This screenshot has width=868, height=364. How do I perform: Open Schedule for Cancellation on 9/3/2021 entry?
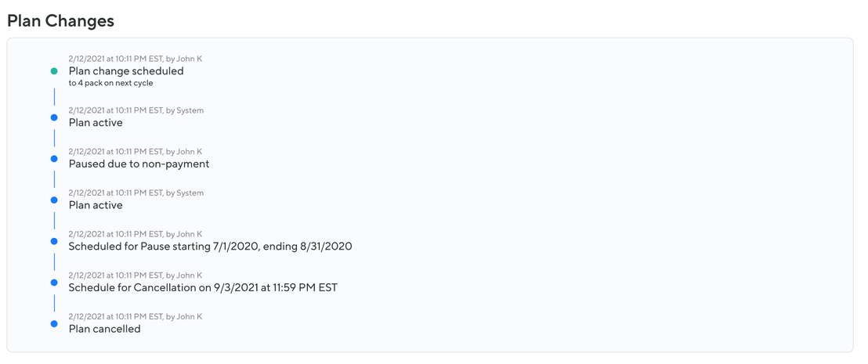pos(203,287)
